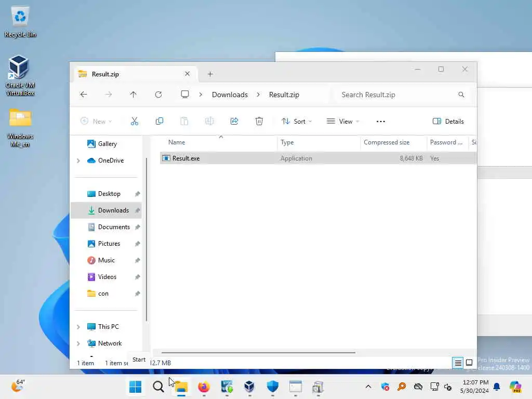Expand chevron after the PC icon
Viewport: 532px width, 399px height.
201,95
